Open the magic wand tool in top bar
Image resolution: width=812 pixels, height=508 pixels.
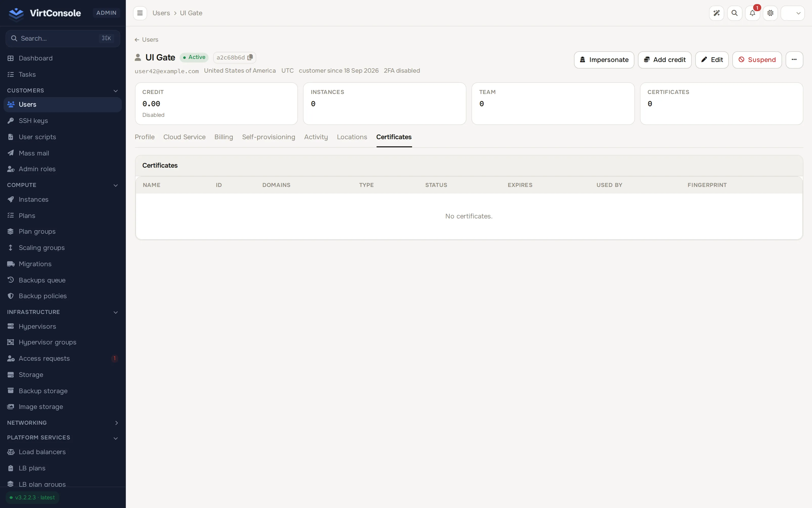716,13
